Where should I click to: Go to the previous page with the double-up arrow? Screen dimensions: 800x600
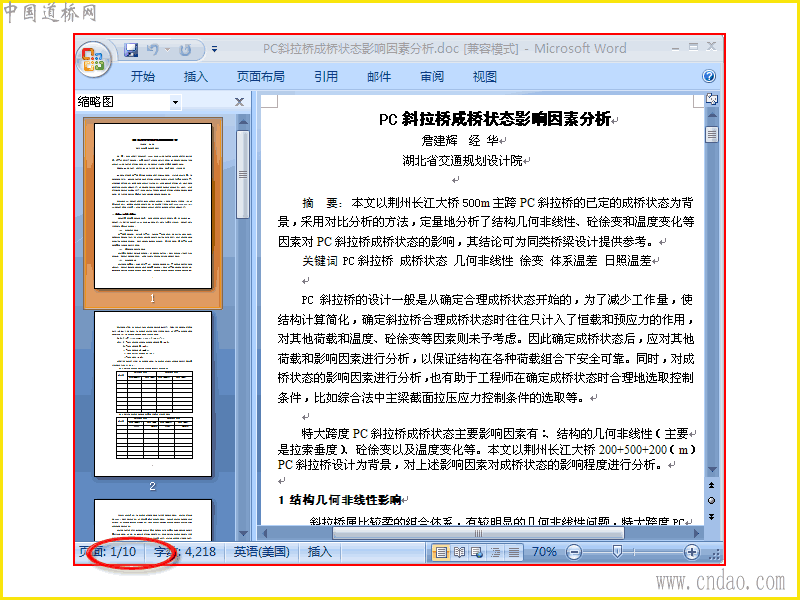coord(712,485)
